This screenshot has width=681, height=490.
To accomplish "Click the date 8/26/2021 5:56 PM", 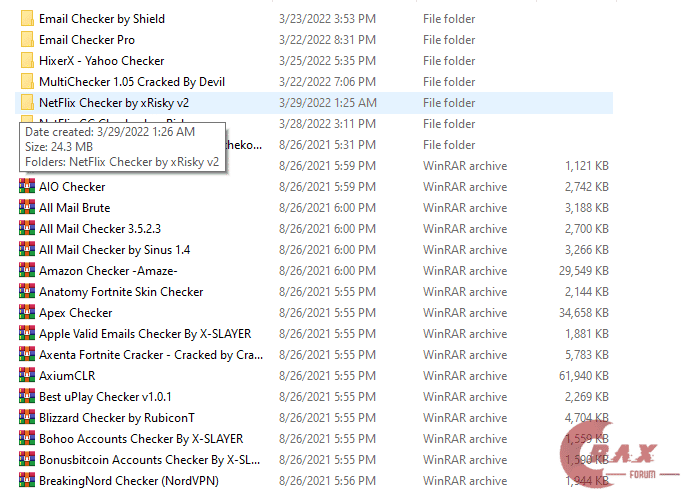I will click(327, 481).
